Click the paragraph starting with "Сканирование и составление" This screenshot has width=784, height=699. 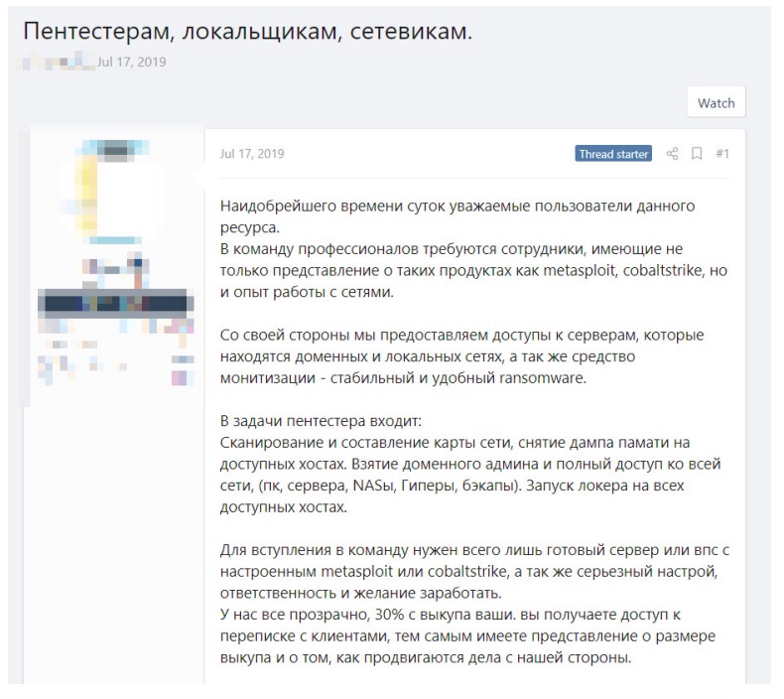pyautogui.click(x=470, y=465)
